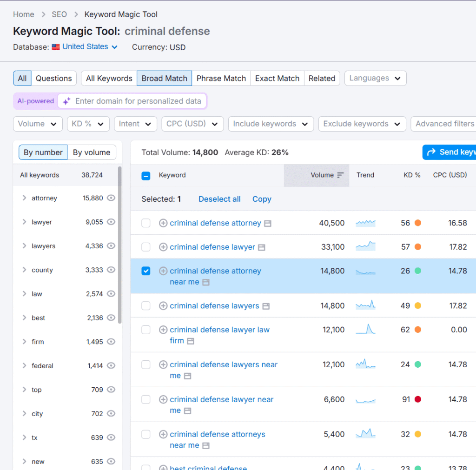
Task: Open the Include keywords dropdown
Action: click(x=271, y=124)
